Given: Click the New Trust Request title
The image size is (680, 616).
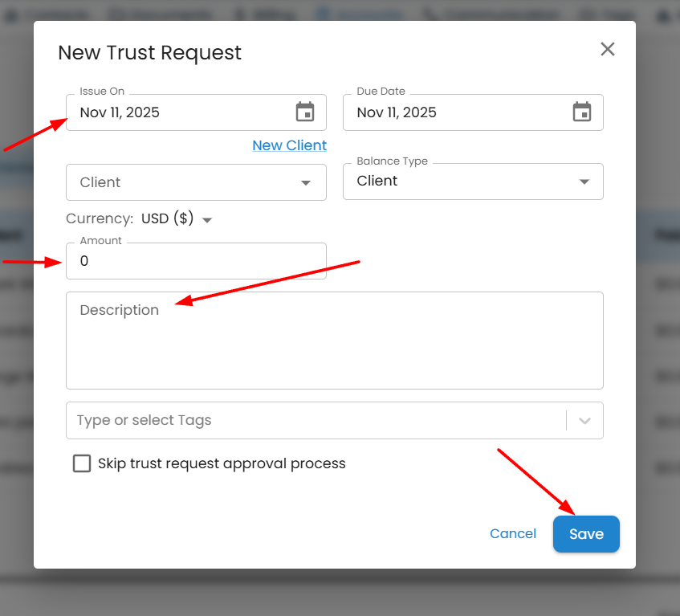Looking at the screenshot, I should click(149, 53).
